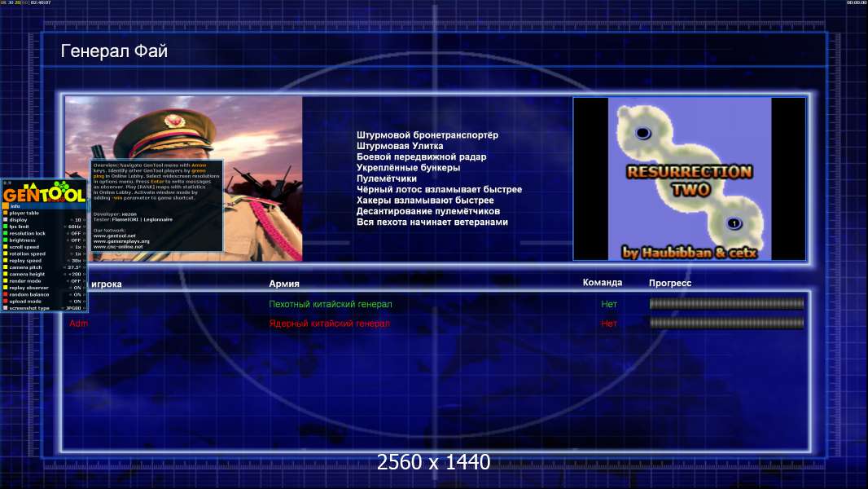868x489 pixels.
Task: Click the Прогресс column header
Action: 670,283
